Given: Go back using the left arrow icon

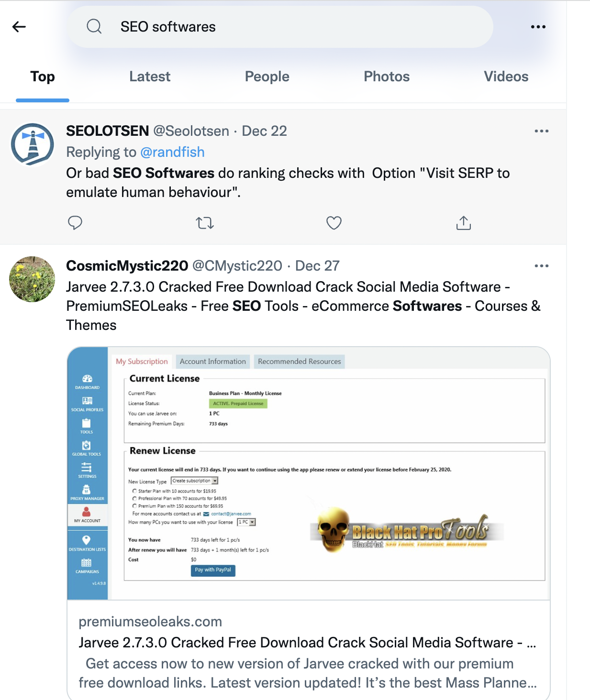Looking at the screenshot, I should click(19, 27).
